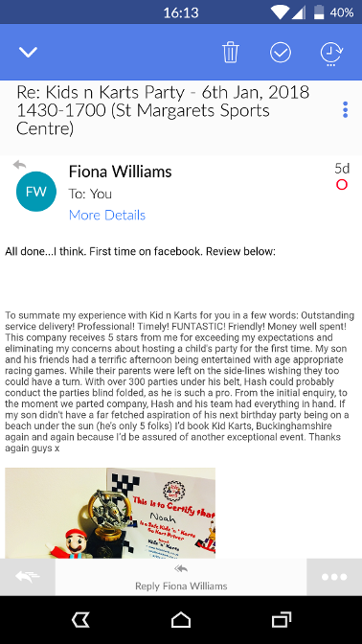Tap the FW sender avatar
This screenshot has width=362, height=644.
[x=36, y=192]
